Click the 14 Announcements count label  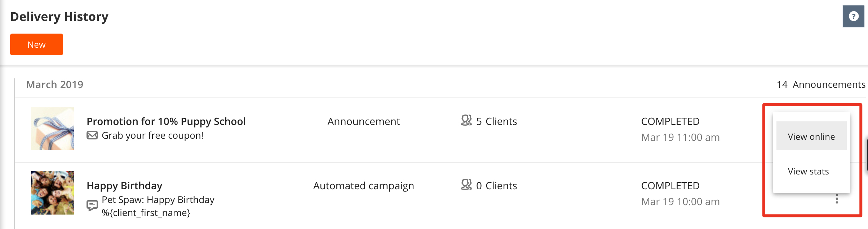[821, 85]
